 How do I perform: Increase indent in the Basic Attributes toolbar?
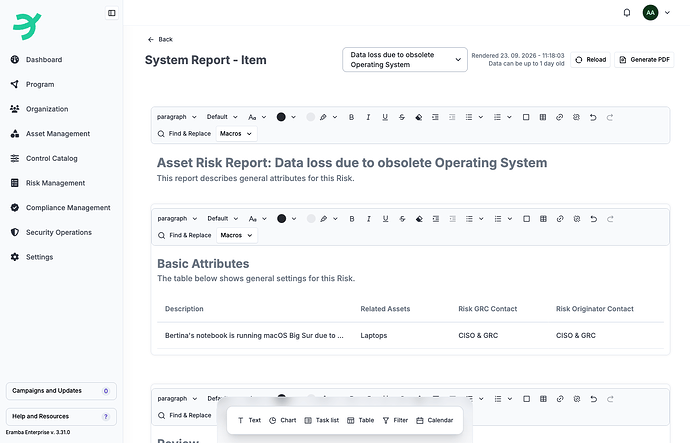[x=436, y=219]
